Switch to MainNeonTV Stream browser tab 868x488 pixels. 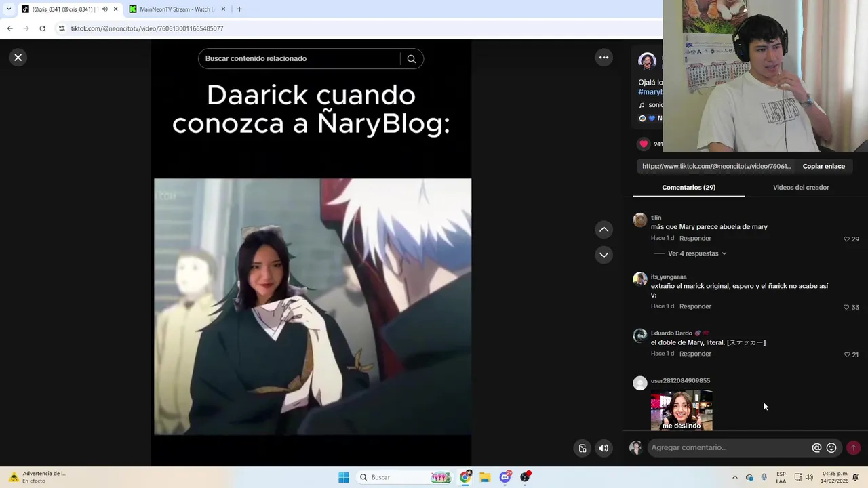click(x=176, y=9)
